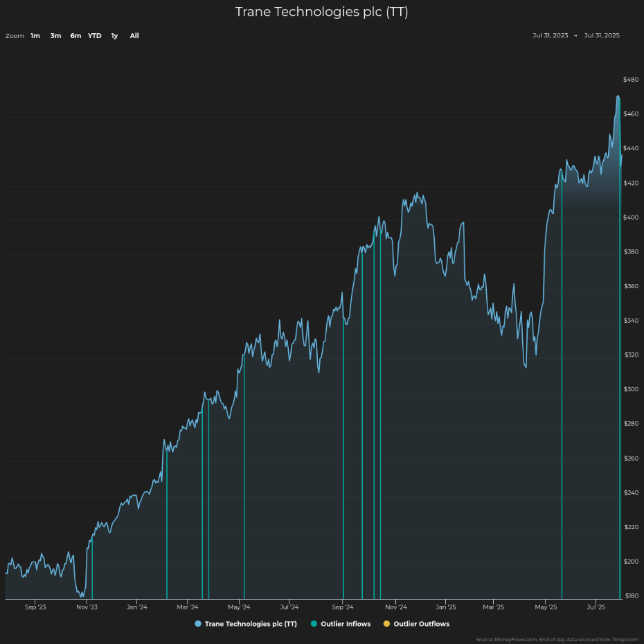Click the $300 price axis label
Image resolution: width=644 pixels, height=644 pixels.
[x=631, y=389]
